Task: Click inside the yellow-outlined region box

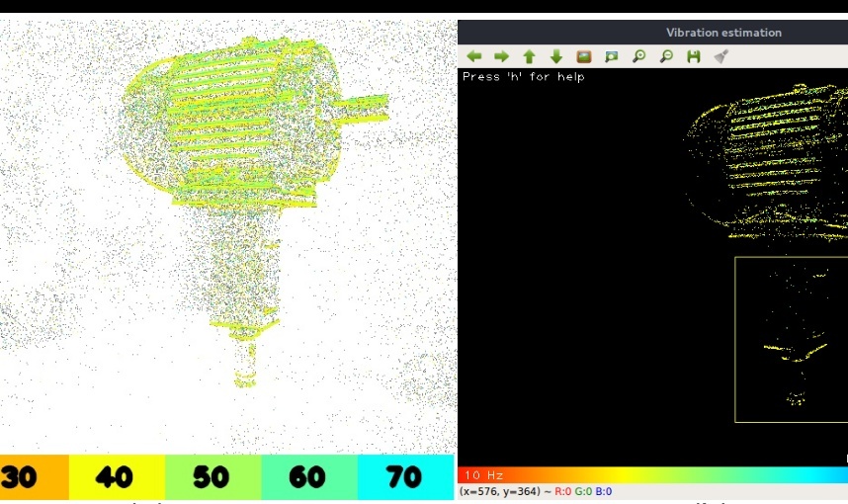Action: (792, 340)
